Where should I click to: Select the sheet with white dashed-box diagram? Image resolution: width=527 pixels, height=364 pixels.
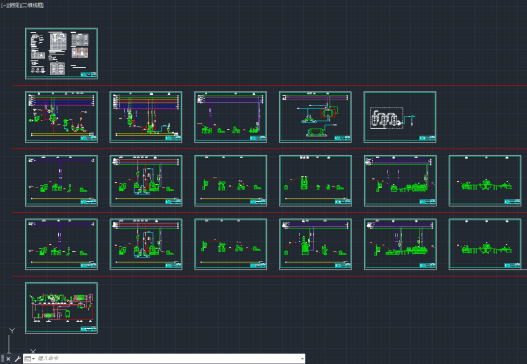400,117
